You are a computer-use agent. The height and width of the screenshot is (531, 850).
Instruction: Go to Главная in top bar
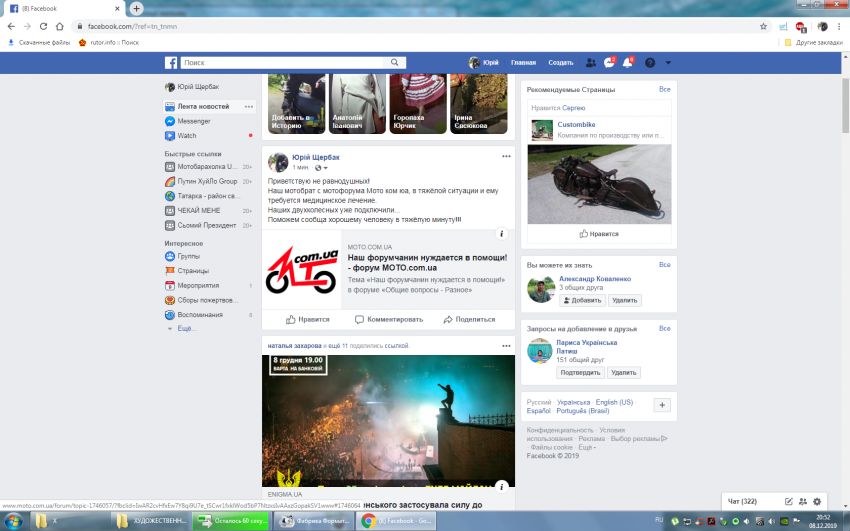click(x=523, y=63)
